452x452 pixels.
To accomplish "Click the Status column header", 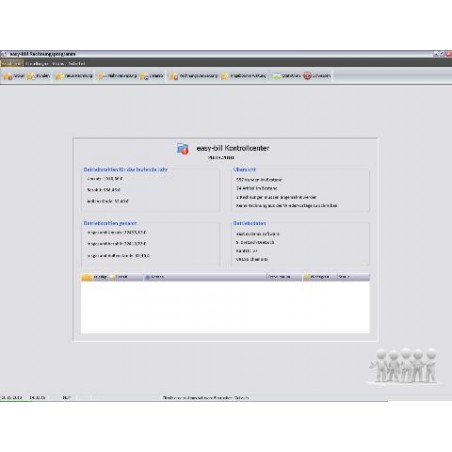I will (353, 277).
